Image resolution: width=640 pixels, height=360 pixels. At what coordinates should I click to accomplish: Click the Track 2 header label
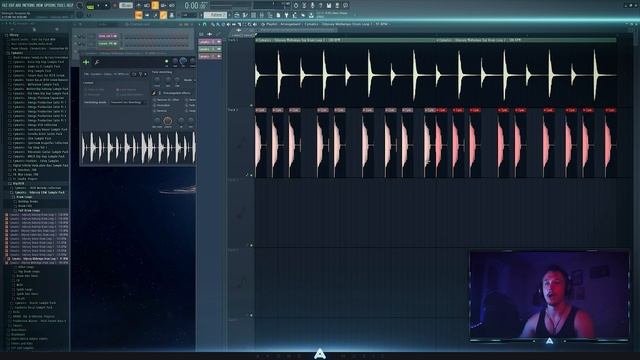[232, 110]
